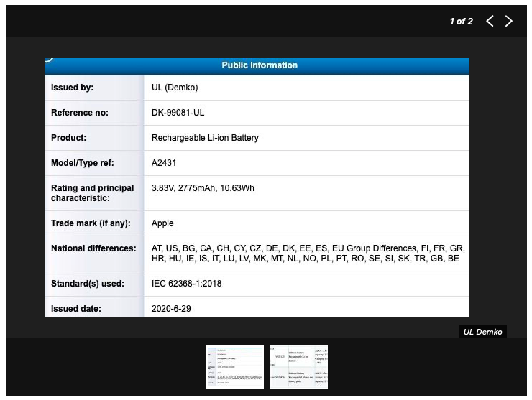This screenshot has width=532, height=400.
Task: Click the 'National differences:' label
Action: point(93,248)
